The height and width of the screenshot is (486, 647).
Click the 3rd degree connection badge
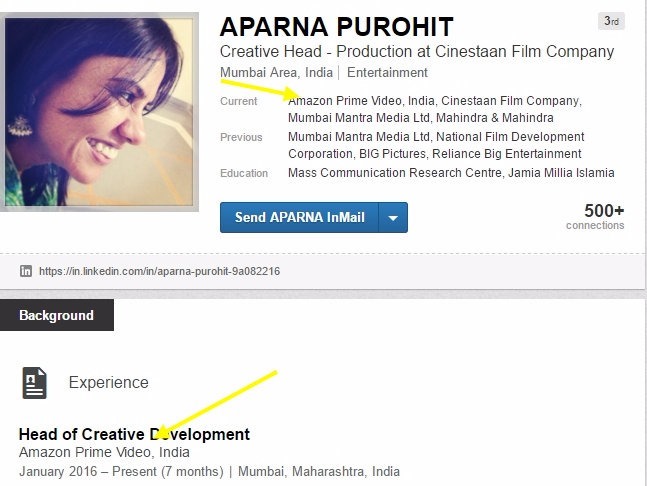tap(611, 21)
